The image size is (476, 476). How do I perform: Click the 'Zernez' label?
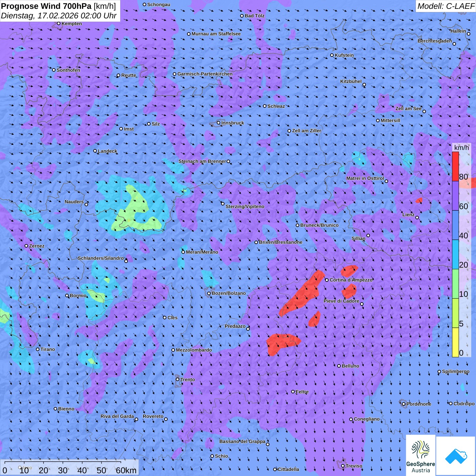click(37, 246)
